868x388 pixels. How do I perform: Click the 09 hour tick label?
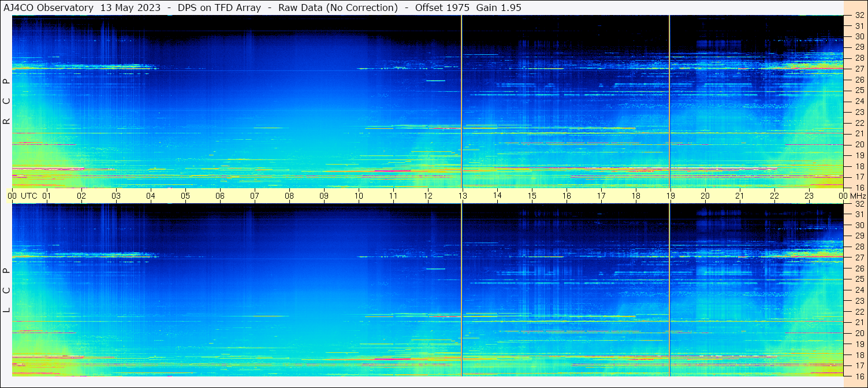tap(324, 196)
